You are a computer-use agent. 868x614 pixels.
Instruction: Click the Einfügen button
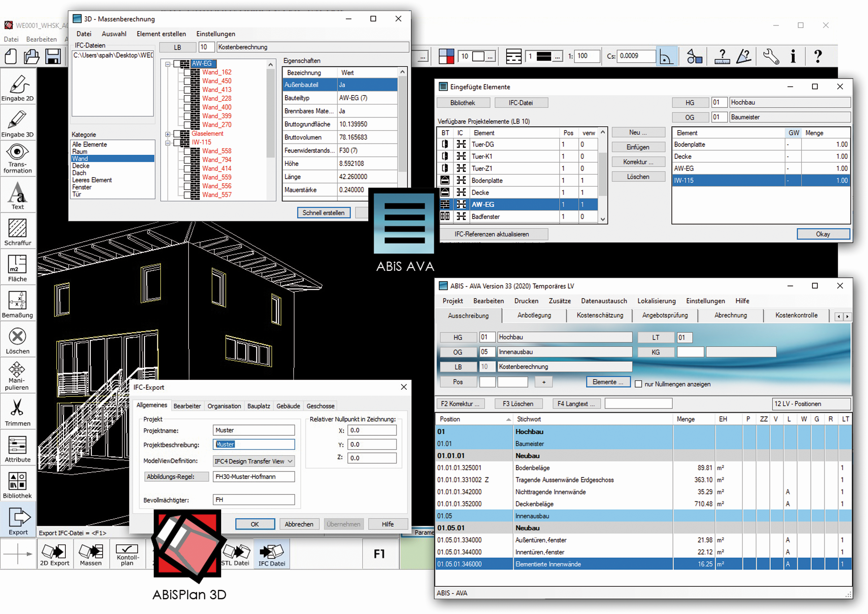point(638,147)
